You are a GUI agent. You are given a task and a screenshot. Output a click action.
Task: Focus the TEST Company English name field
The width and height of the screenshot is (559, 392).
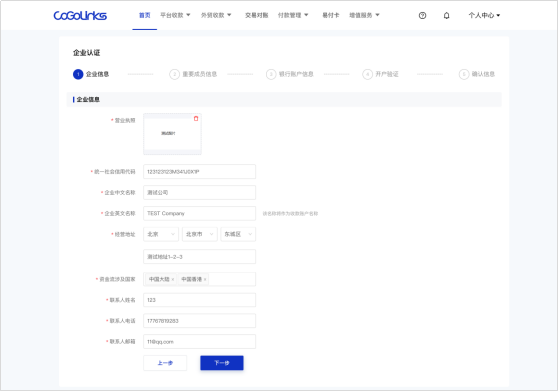pyautogui.click(x=199, y=213)
